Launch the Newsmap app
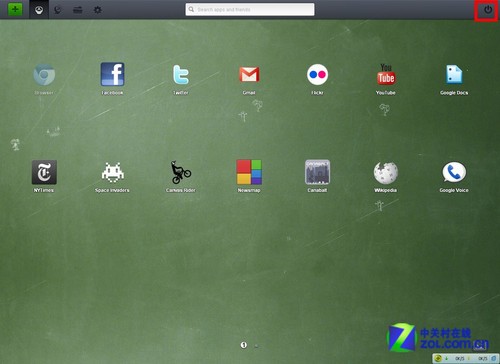Image resolution: width=500 pixels, height=364 pixels. click(x=249, y=172)
